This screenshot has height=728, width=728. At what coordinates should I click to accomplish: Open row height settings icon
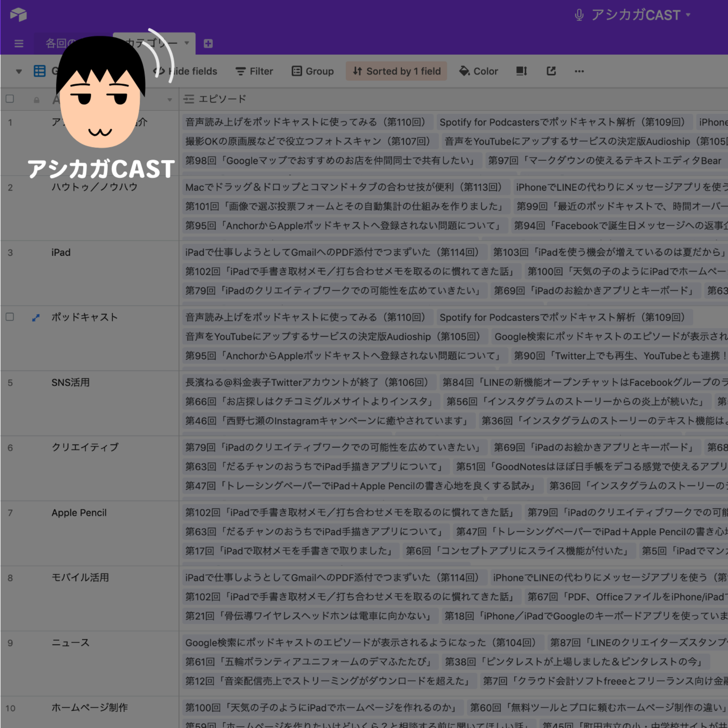point(521,71)
